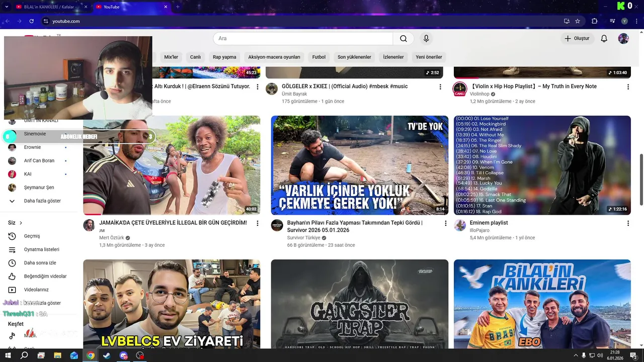This screenshot has height=362, width=644.
Task: Click the YouTube search magnifier button
Action: click(404, 39)
